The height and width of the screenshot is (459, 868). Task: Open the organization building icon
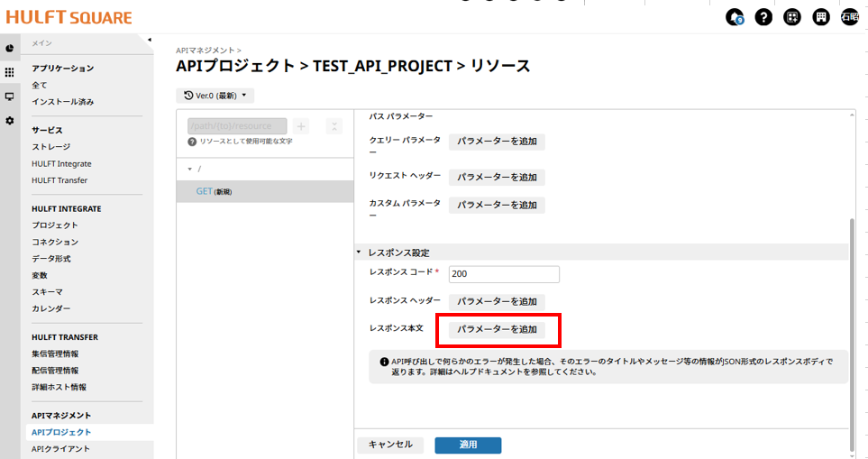pos(821,17)
